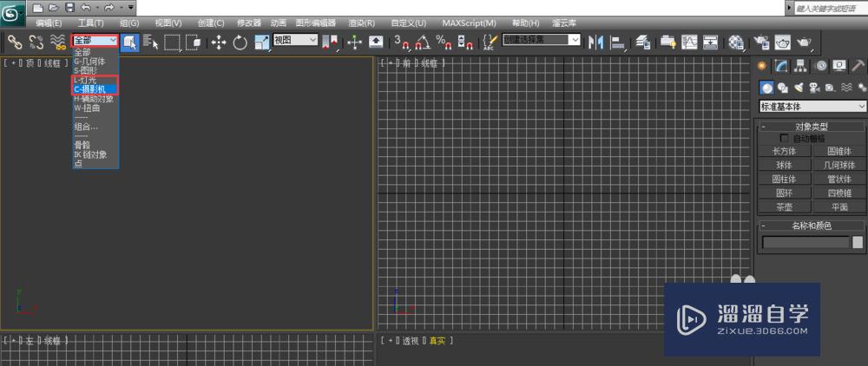The image size is (868, 366).
Task: Open the Modify panel tab icon
Action: pos(781,66)
